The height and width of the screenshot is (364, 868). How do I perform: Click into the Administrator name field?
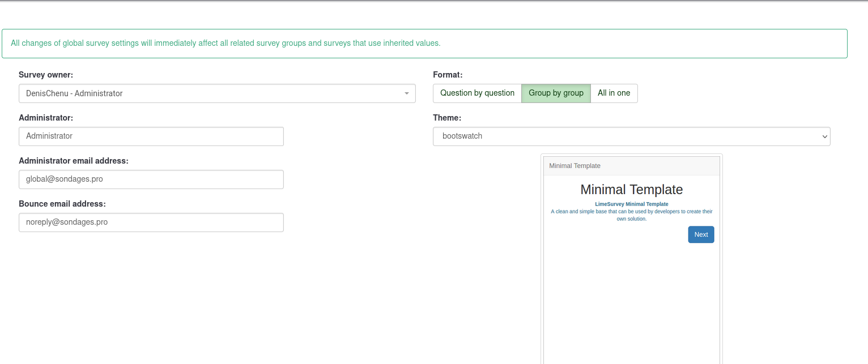coord(151,136)
